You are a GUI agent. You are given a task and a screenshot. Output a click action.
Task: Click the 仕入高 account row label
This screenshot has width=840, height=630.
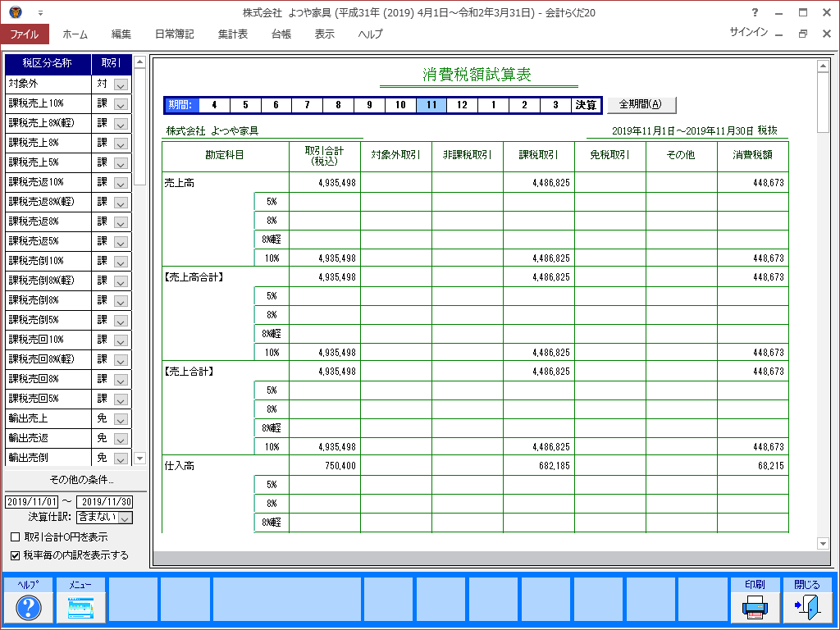180,466
